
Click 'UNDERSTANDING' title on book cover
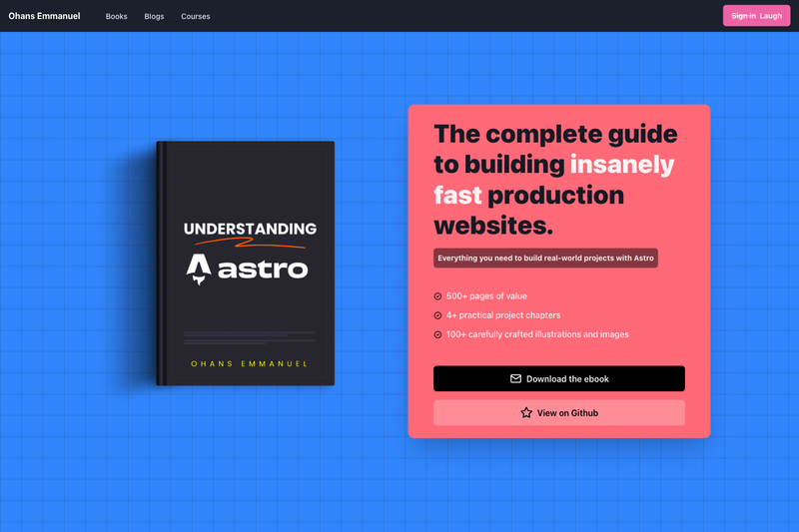point(251,230)
